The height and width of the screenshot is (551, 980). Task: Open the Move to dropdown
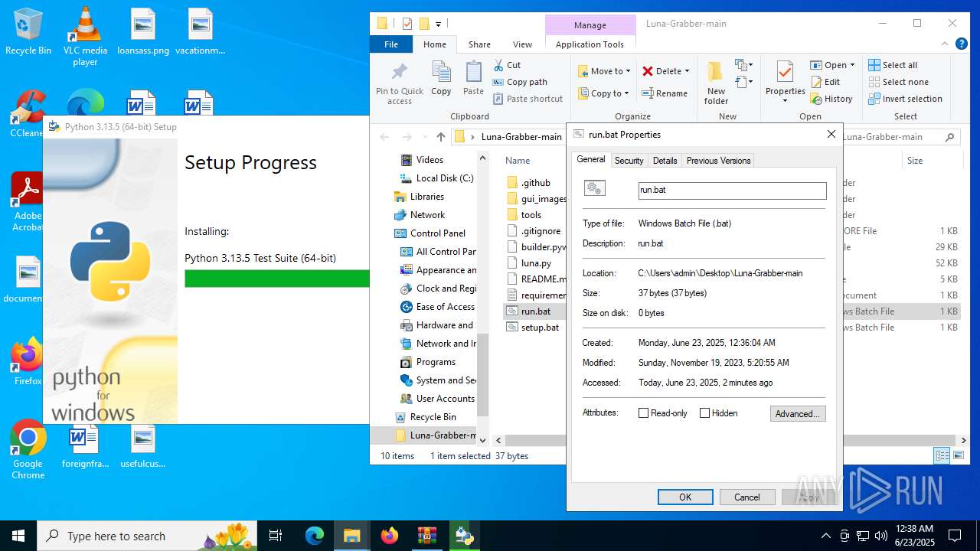pos(603,71)
